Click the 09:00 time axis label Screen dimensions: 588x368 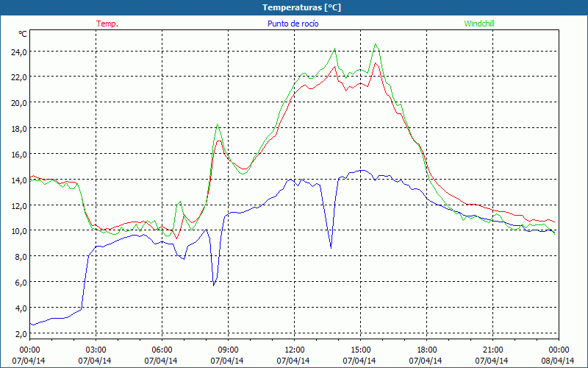tap(228, 350)
